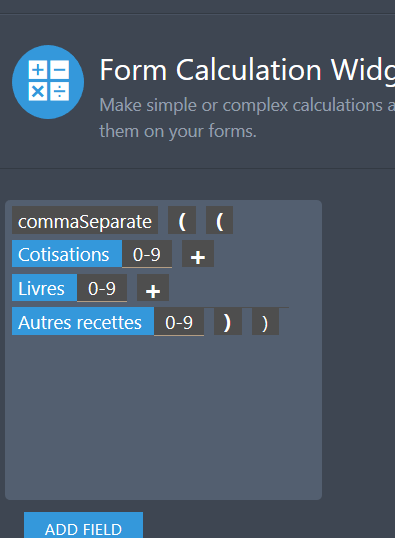
Task: Select the commaSeparate function token
Action: point(85,220)
